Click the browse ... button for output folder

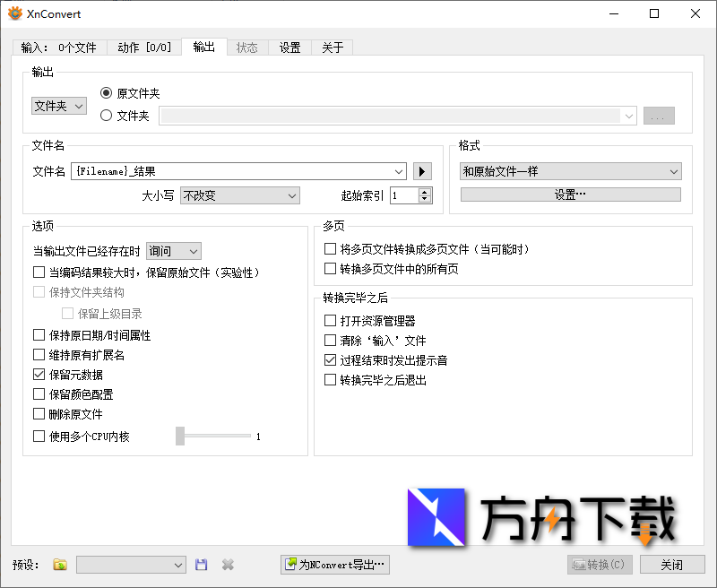[x=659, y=115]
